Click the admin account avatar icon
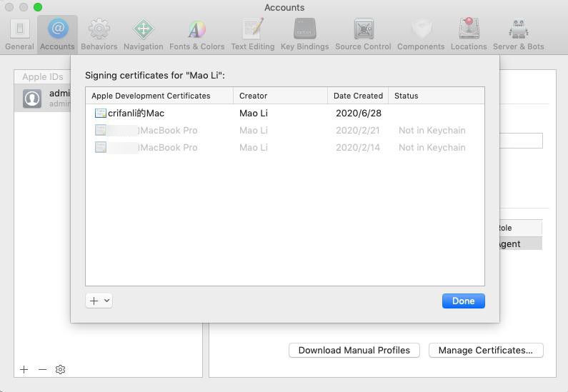Screen dimensions: 568x392 coord(32,99)
